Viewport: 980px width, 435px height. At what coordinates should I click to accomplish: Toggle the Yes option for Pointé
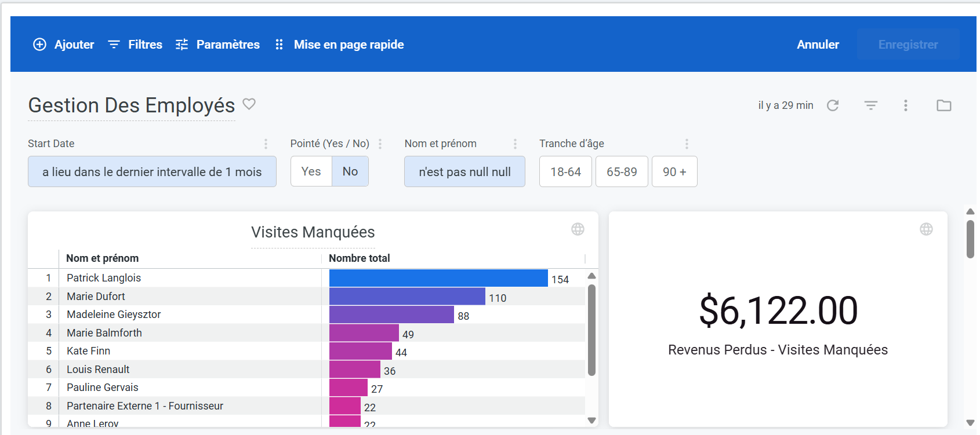point(311,171)
